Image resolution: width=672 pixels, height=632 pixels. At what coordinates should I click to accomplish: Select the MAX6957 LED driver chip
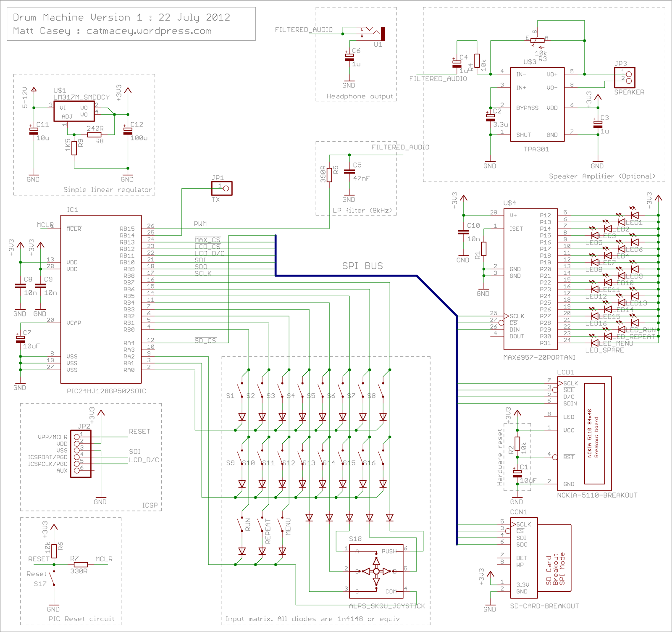(530, 279)
